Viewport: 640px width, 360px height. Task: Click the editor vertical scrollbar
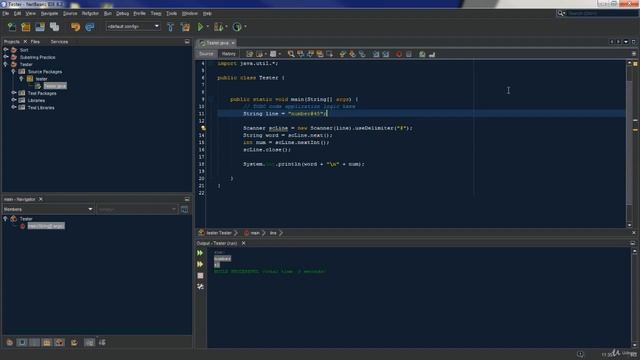point(629,144)
